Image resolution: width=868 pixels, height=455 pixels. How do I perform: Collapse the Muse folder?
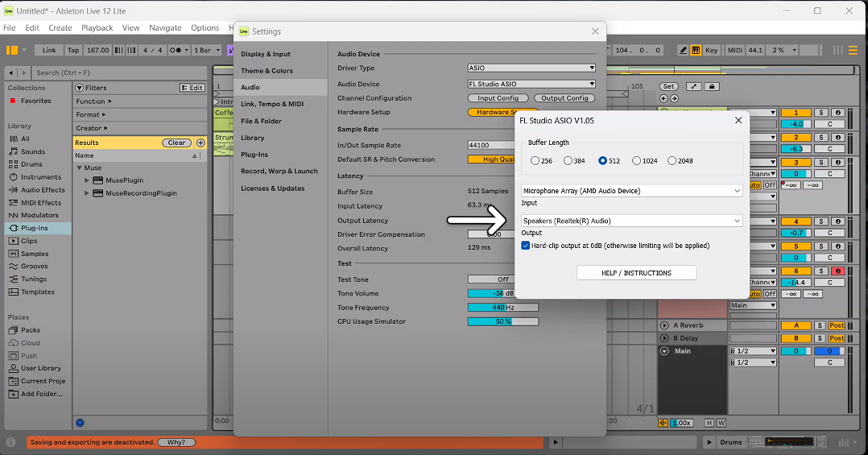tap(79, 168)
